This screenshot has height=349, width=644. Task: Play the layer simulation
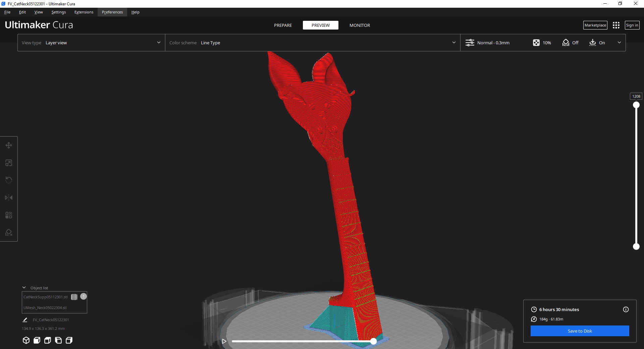click(x=224, y=341)
